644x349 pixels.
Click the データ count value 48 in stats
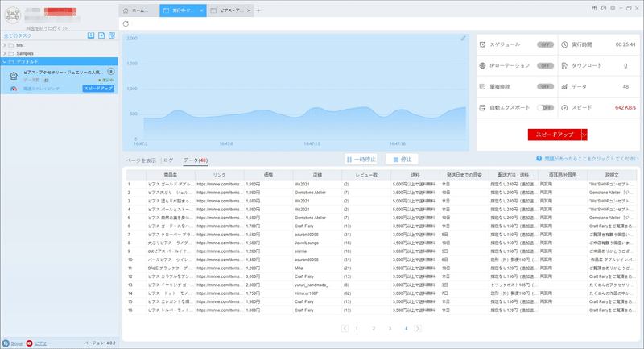(x=625, y=86)
